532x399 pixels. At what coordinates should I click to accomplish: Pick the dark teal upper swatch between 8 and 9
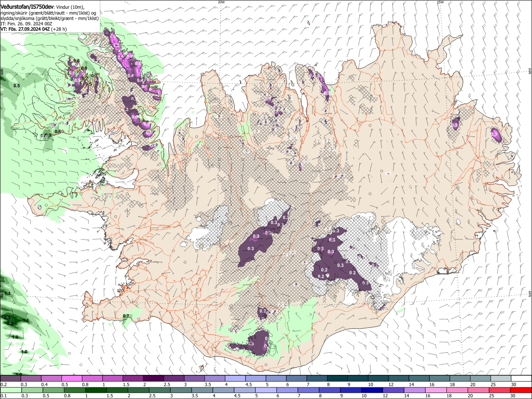click(337, 379)
